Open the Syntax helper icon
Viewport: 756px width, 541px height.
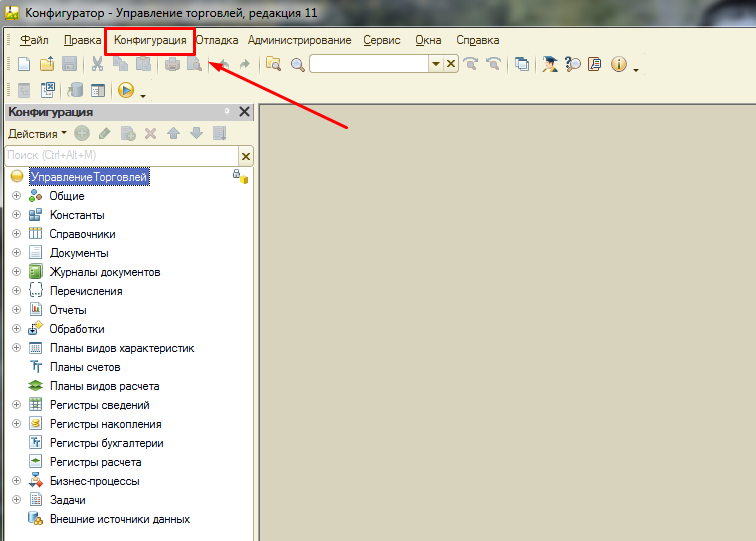pos(550,64)
